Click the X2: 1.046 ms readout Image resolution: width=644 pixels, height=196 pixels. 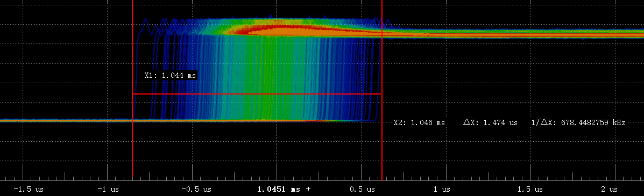[x=419, y=122]
